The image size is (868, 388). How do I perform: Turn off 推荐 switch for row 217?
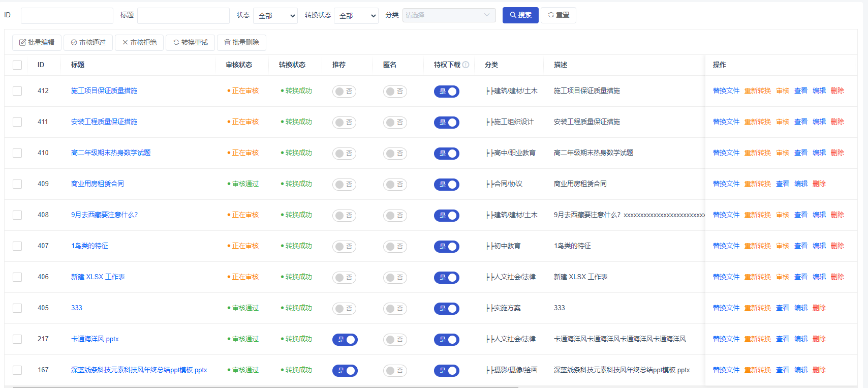[x=345, y=340]
